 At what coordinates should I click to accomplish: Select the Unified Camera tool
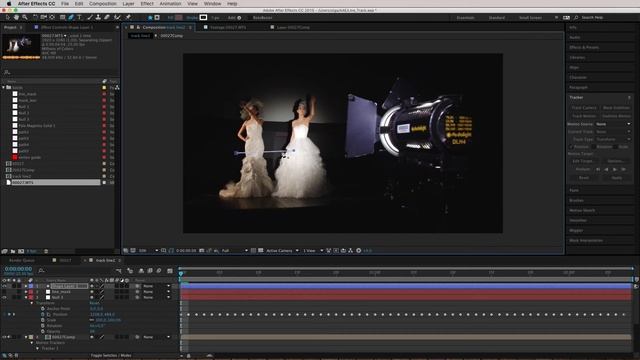click(43, 18)
